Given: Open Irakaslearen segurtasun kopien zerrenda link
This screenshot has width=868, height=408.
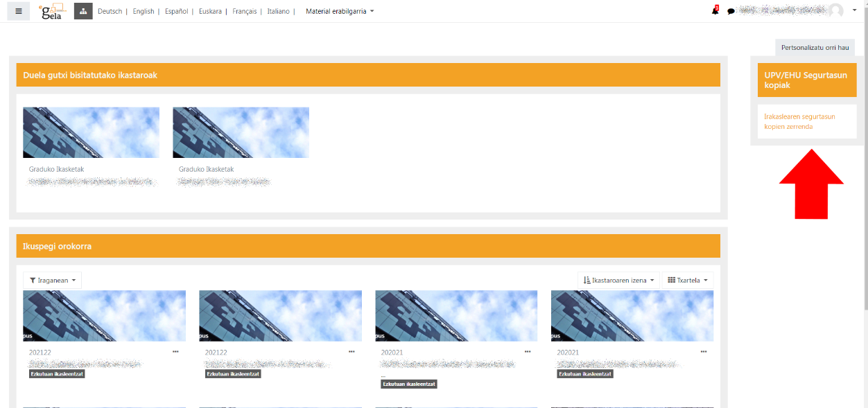Looking at the screenshot, I should [799, 121].
